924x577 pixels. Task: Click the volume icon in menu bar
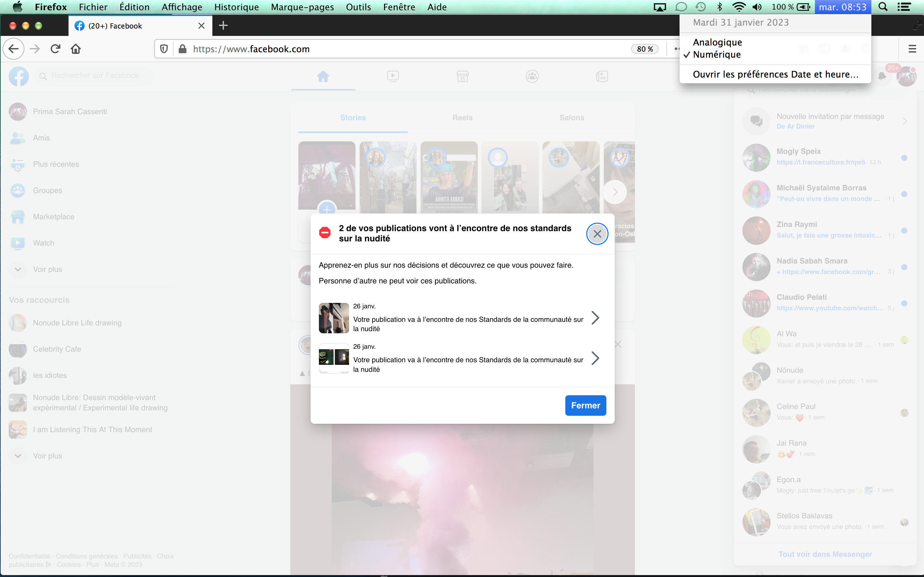pos(757,7)
